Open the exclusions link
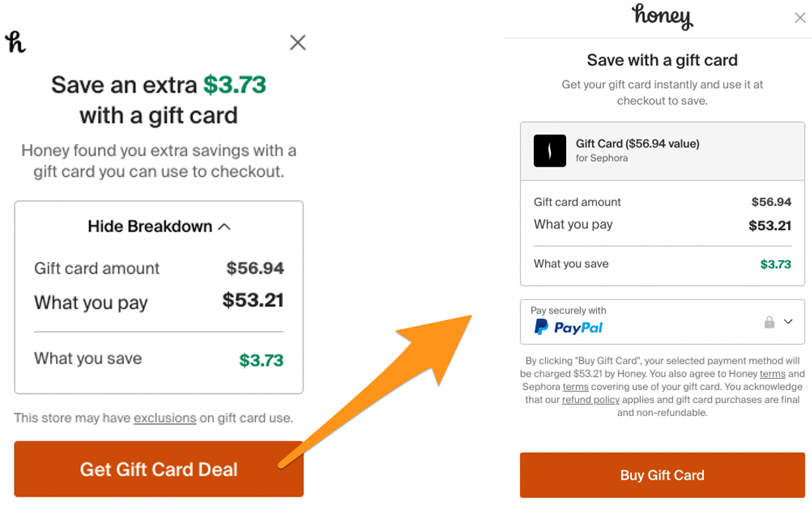 pos(165,418)
